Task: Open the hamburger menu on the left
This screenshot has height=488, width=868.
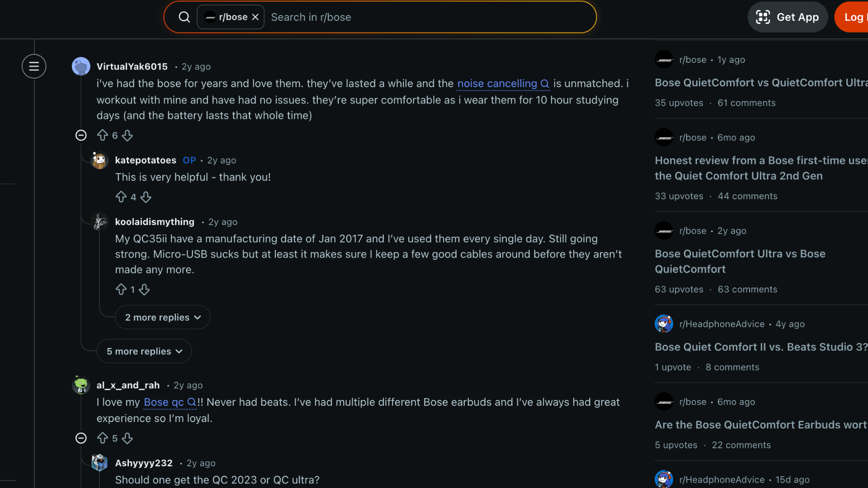Action: pos(34,66)
